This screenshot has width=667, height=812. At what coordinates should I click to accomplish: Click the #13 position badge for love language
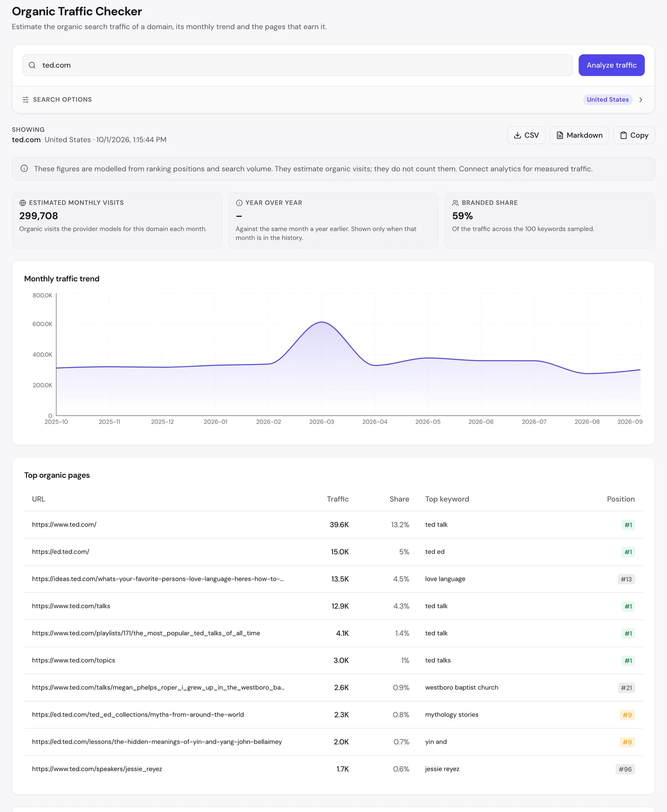click(x=626, y=579)
